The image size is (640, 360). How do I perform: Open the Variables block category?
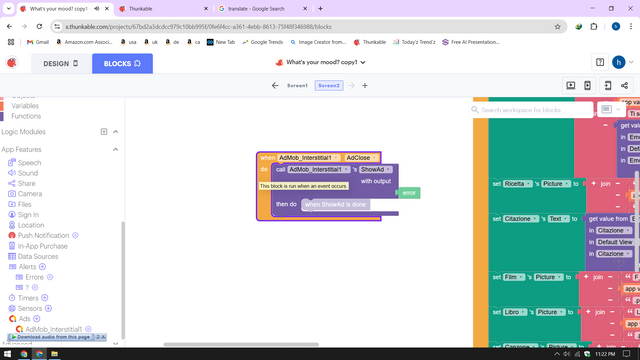pyautogui.click(x=25, y=106)
